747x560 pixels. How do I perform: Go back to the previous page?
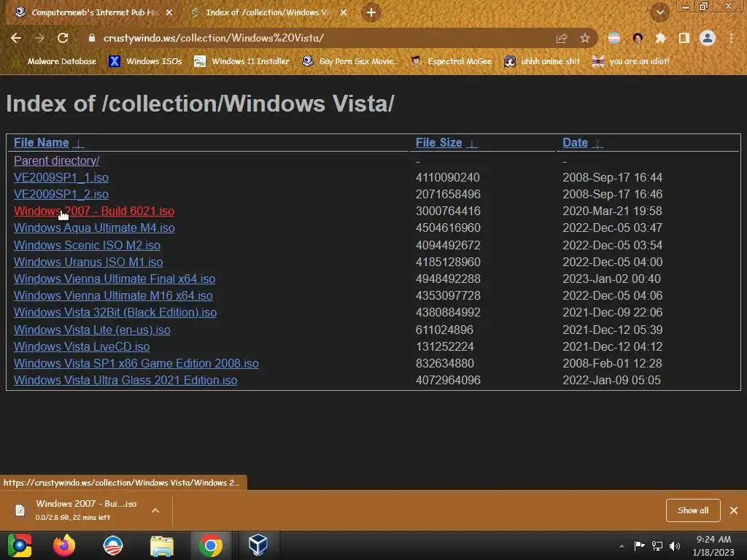click(16, 38)
